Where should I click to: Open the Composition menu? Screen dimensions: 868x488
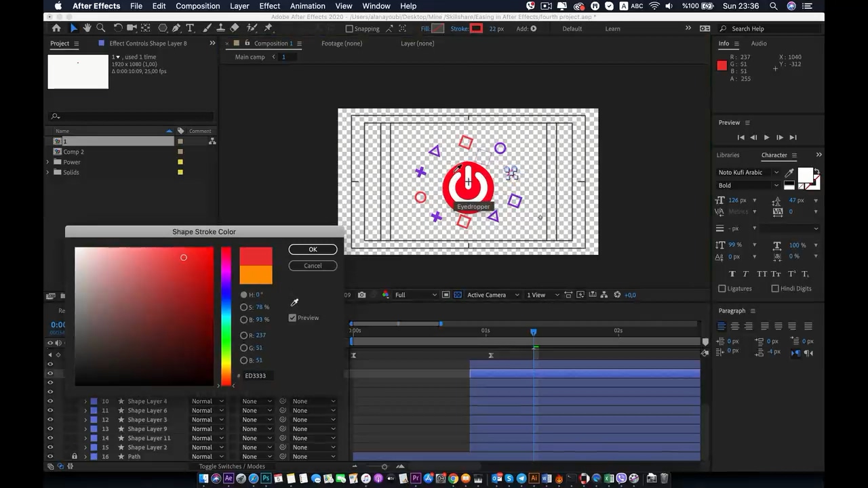point(197,6)
